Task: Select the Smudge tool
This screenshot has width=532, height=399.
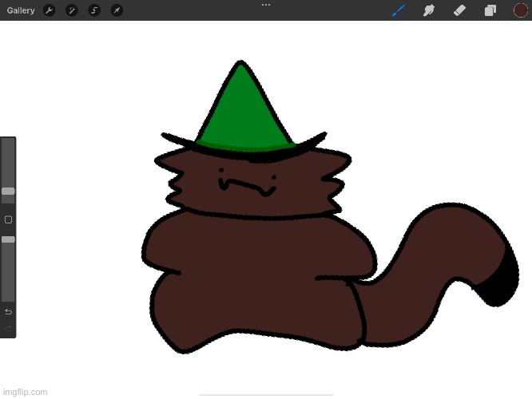Action: pyautogui.click(x=429, y=10)
